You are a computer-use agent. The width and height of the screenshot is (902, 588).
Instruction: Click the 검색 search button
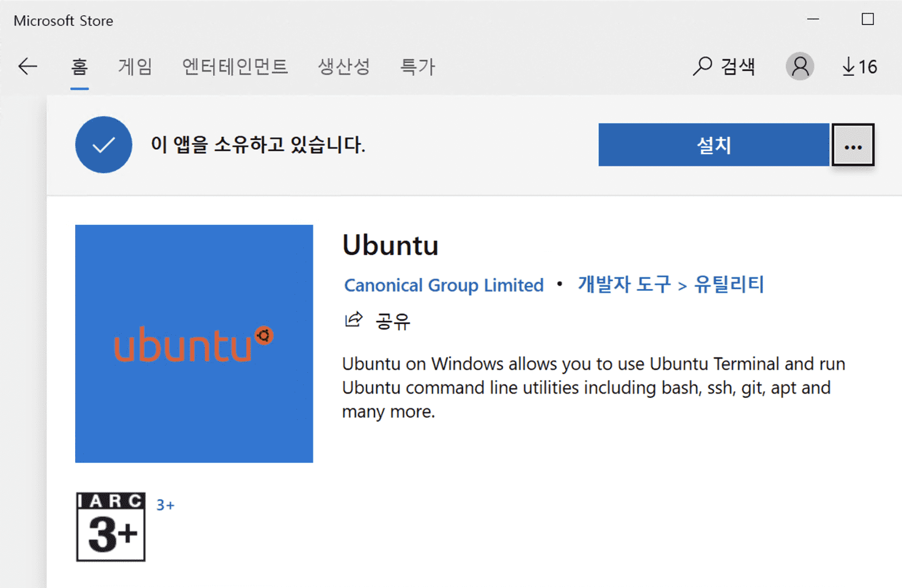coord(724,66)
